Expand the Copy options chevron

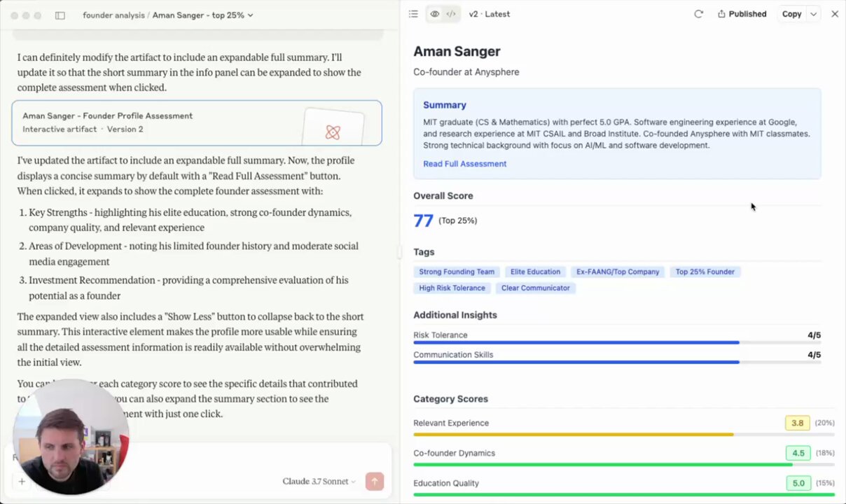(x=813, y=14)
